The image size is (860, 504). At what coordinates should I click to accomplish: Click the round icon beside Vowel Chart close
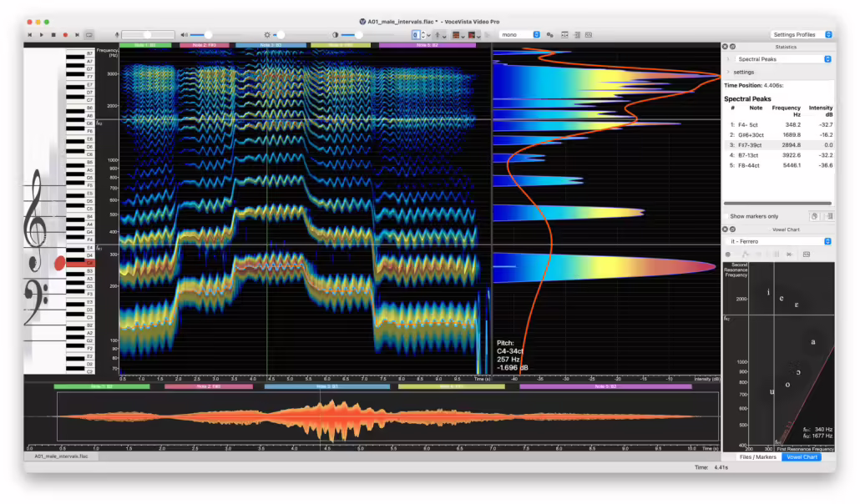[732, 229]
